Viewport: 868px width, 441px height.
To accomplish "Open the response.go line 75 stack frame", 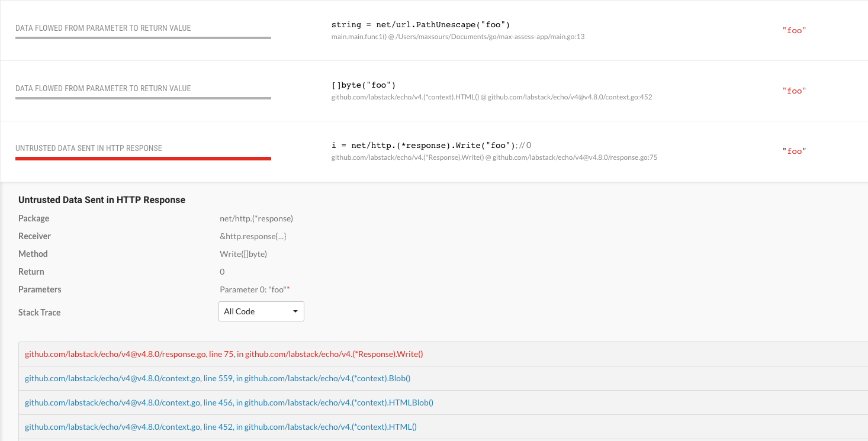I will point(224,354).
